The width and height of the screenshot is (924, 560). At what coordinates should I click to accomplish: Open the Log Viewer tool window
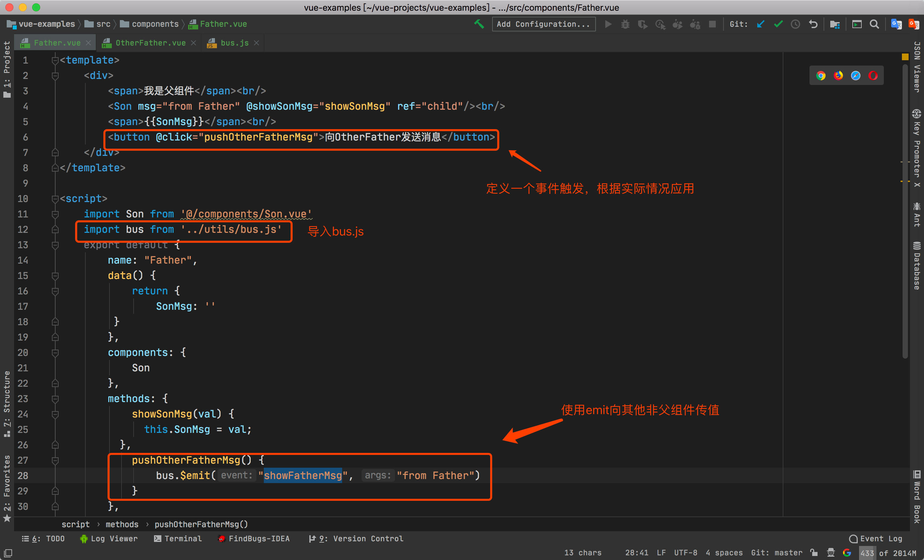click(x=109, y=539)
